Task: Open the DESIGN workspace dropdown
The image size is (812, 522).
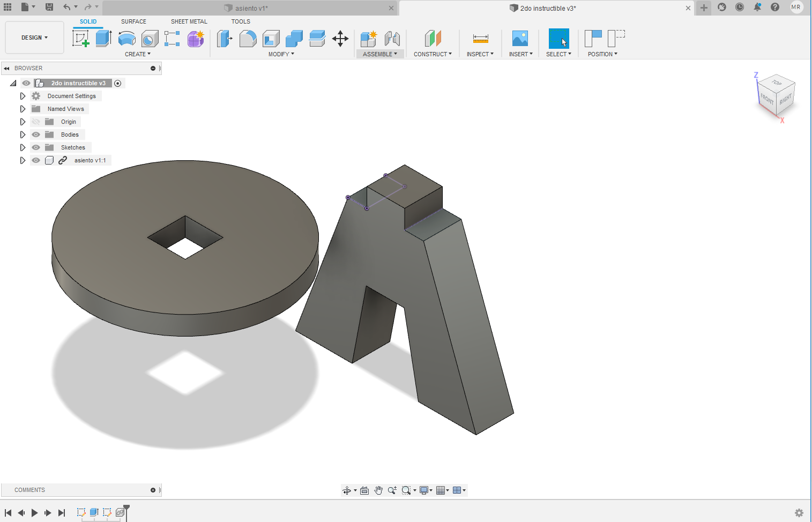Action: pos(34,38)
